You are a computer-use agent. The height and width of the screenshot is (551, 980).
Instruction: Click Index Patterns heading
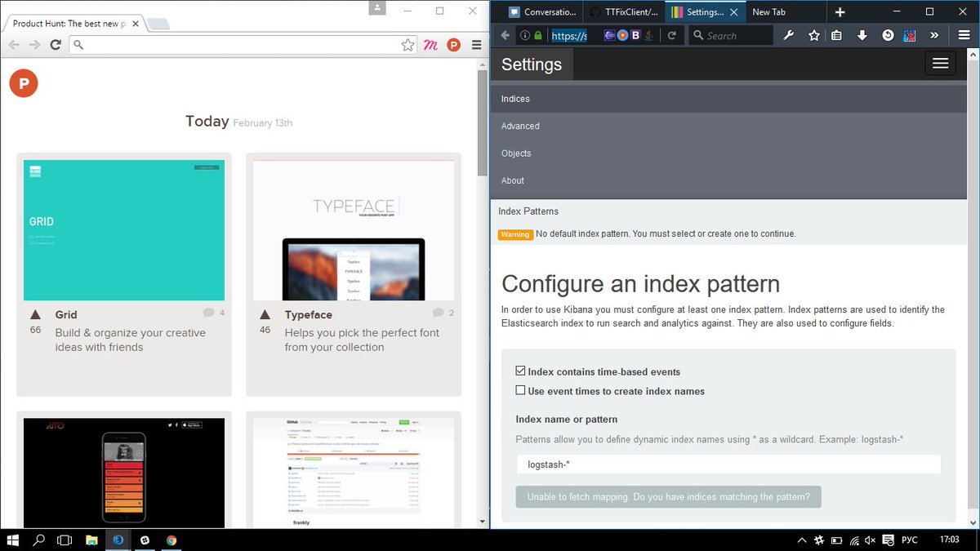coord(528,211)
